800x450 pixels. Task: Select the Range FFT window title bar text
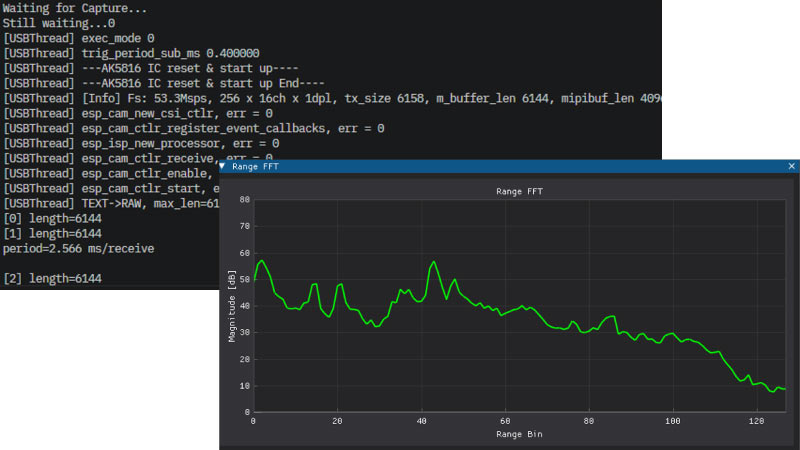pyautogui.click(x=255, y=167)
